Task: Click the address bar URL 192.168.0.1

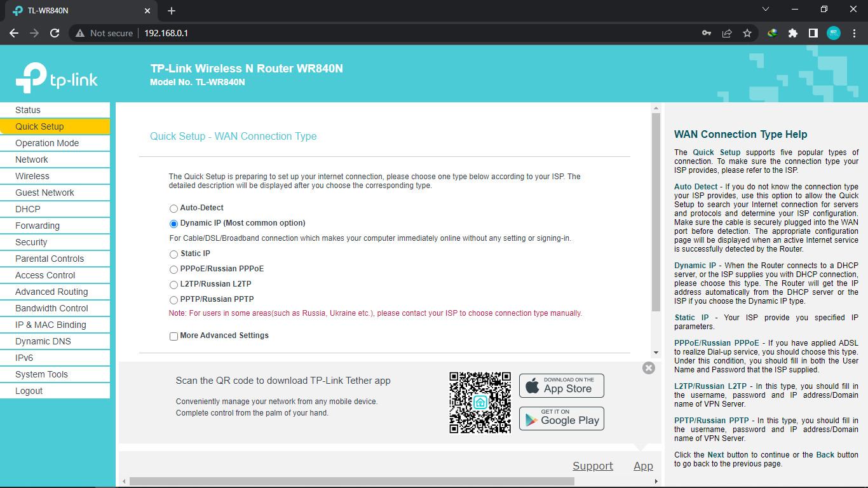Action: (x=166, y=33)
